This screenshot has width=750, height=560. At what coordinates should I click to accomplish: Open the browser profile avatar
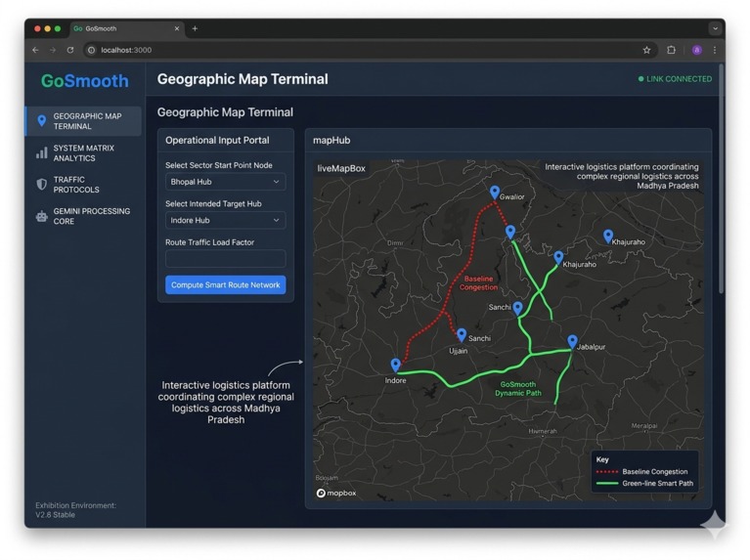tap(697, 50)
